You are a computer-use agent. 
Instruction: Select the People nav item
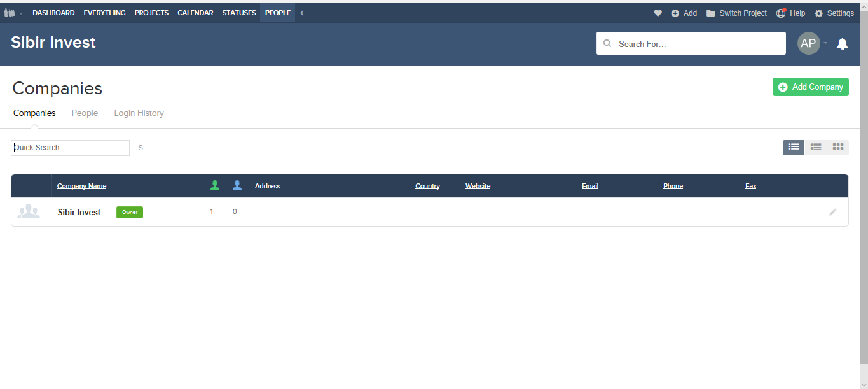[x=278, y=13]
